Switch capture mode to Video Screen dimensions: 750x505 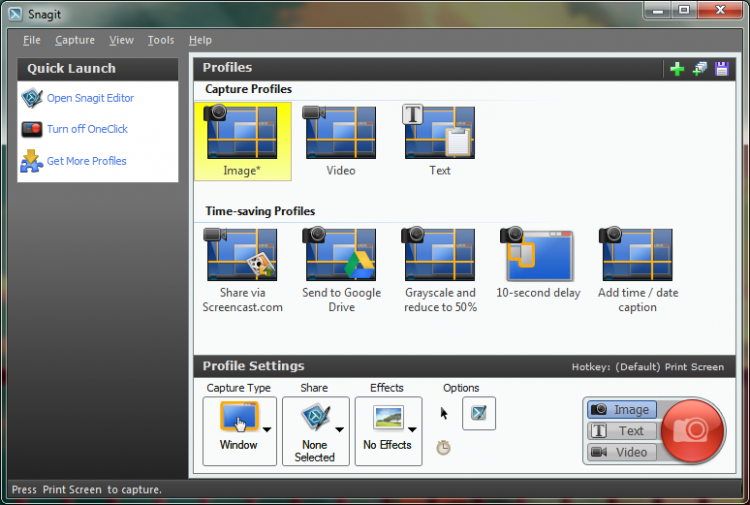[x=621, y=452]
